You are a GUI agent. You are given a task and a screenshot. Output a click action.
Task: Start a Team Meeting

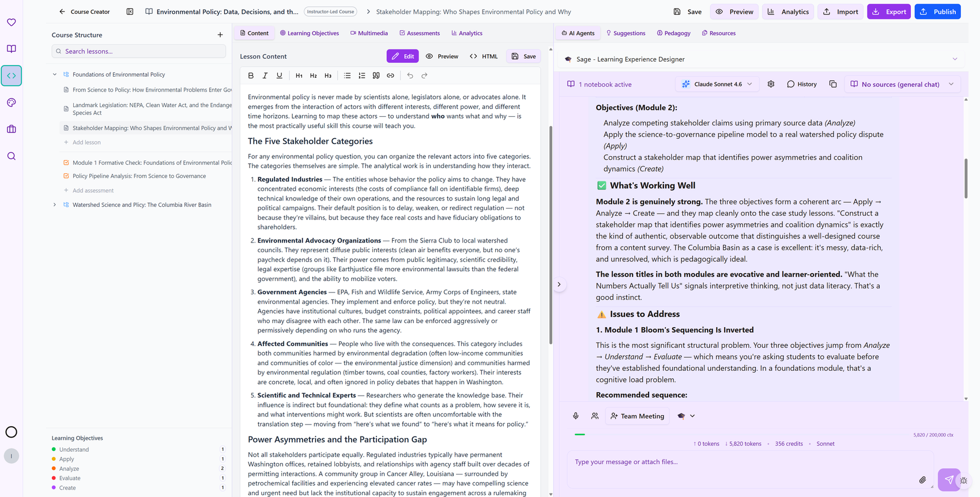pos(637,416)
